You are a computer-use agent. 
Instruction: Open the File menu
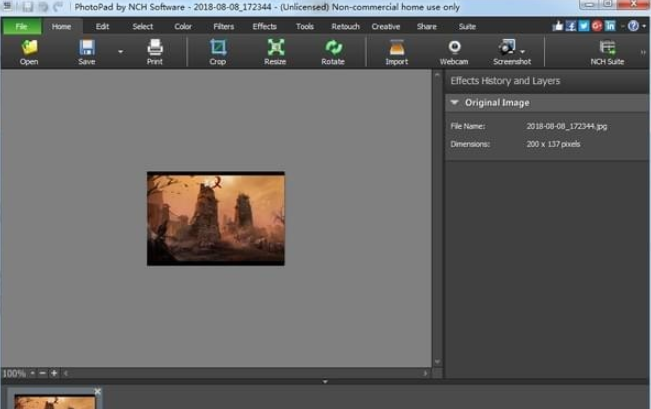tap(22, 27)
